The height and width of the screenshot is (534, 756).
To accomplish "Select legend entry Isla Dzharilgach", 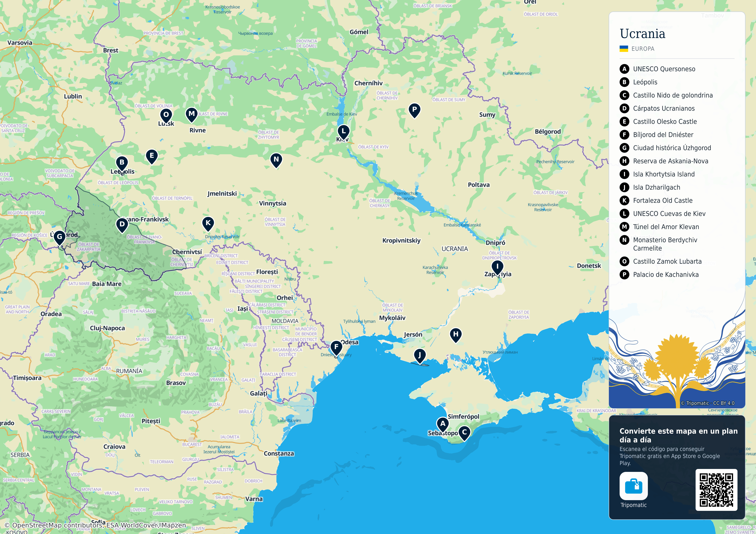I will [657, 187].
